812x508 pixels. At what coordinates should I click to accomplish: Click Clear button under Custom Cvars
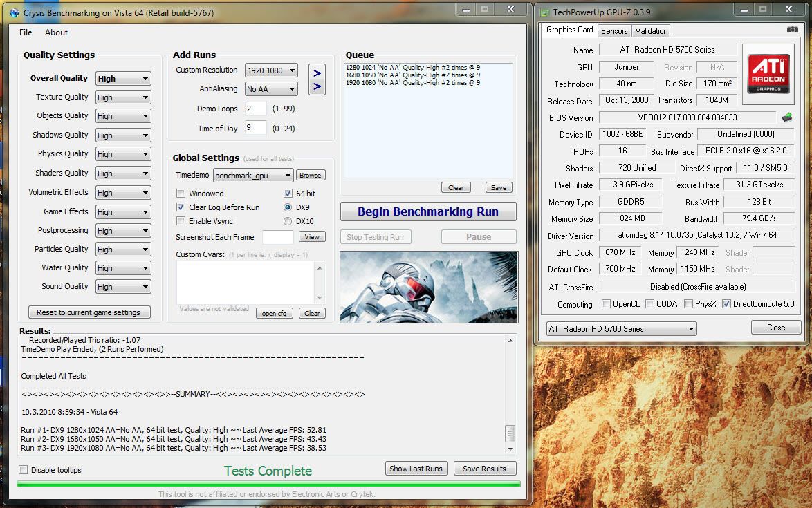[312, 314]
